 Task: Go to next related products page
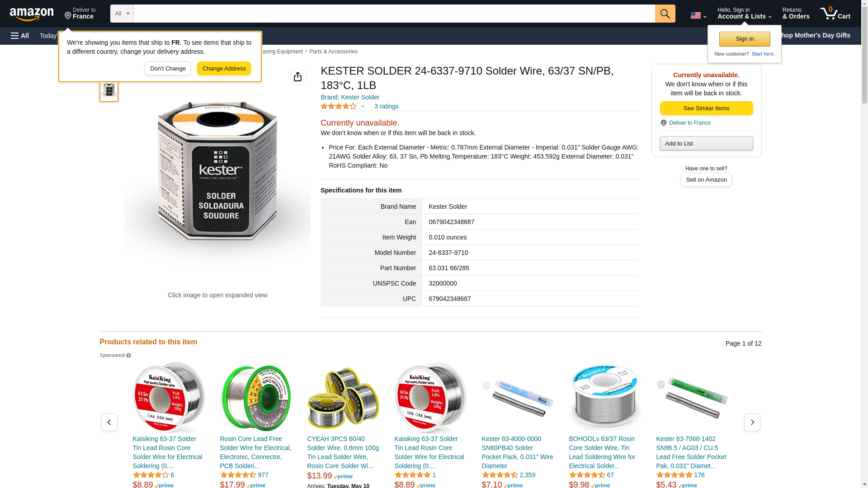(752, 422)
